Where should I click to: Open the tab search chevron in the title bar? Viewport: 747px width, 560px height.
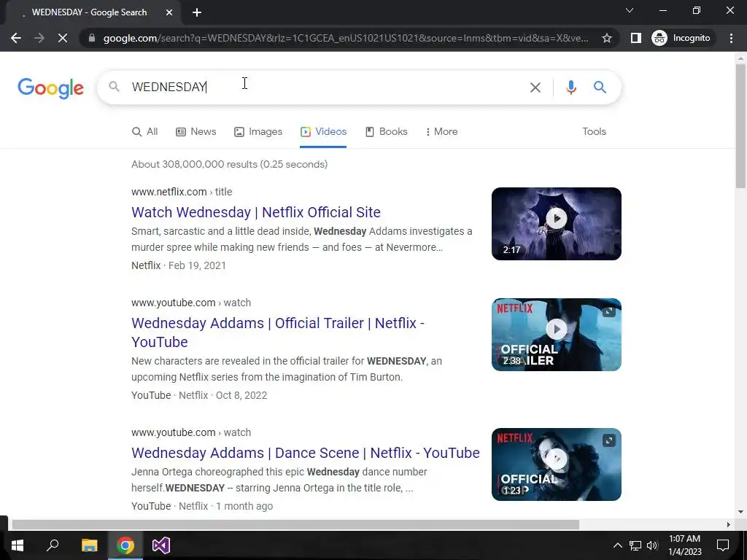click(x=630, y=10)
